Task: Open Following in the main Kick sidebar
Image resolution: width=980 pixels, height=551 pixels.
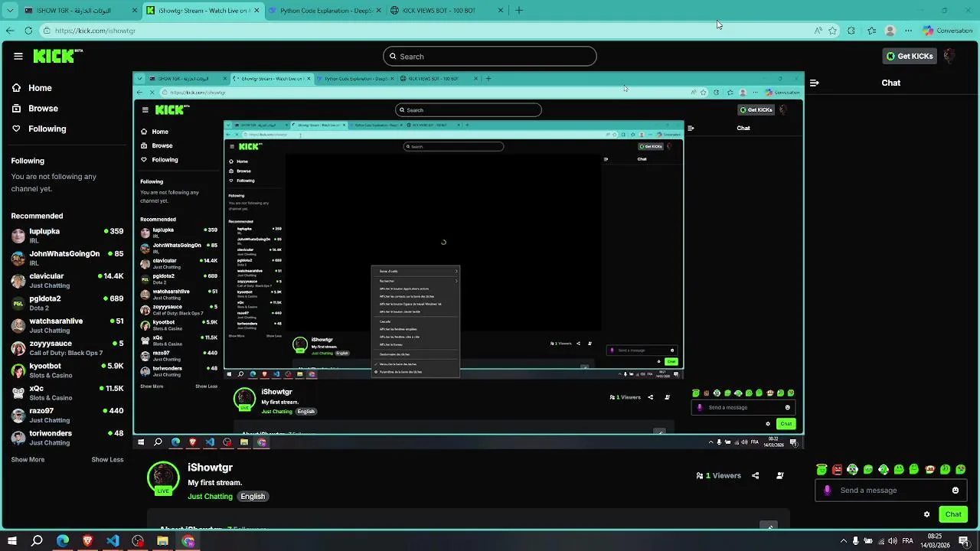Action: (39, 129)
